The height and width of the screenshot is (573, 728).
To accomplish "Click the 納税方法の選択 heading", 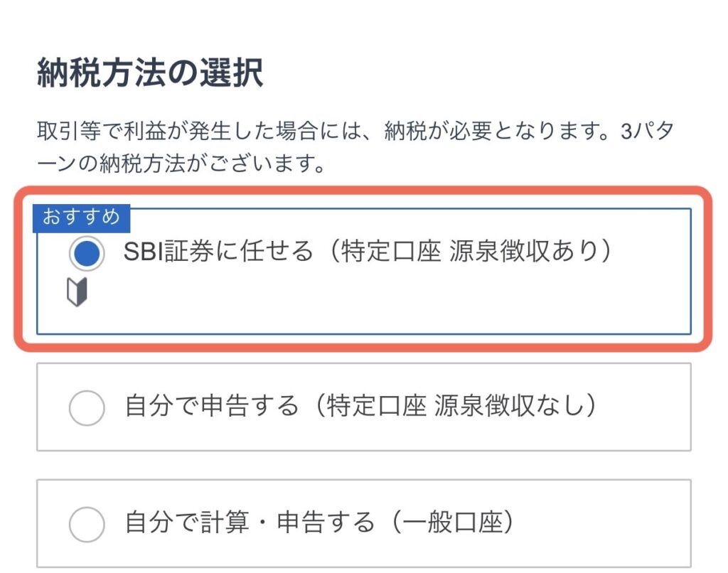I will [x=150, y=75].
